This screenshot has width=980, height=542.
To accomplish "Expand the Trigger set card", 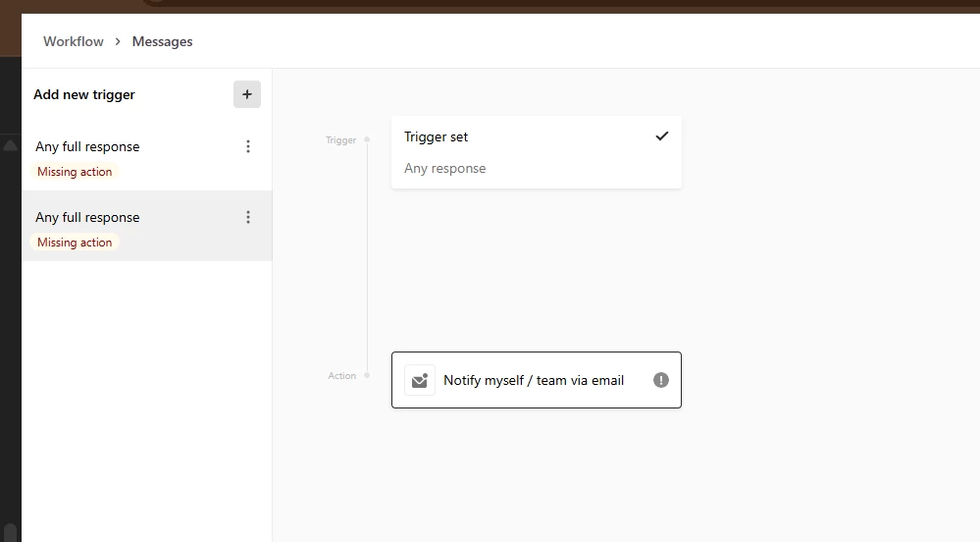I will (520, 136).
